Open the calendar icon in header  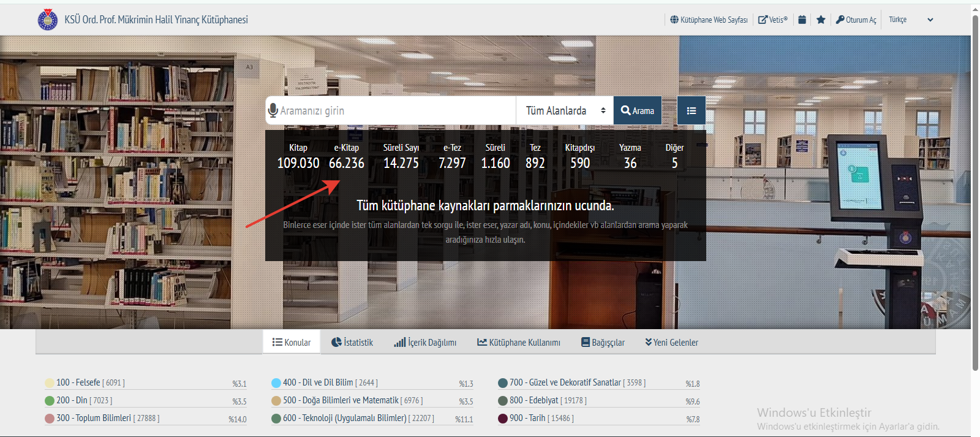[802, 20]
